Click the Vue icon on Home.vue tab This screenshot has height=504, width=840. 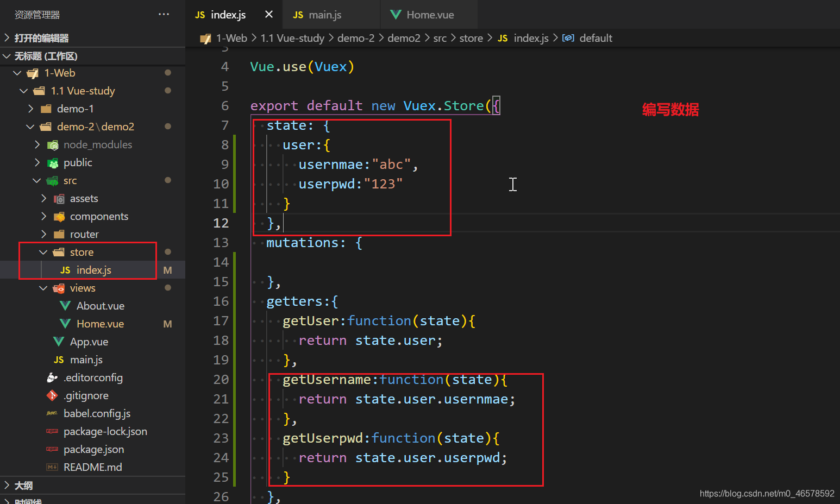coord(396,15)
